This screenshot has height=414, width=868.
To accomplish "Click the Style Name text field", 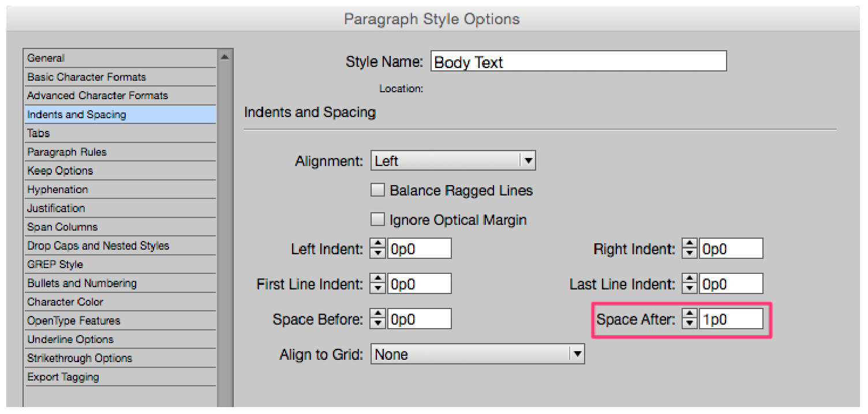I will click(x=578, y=62).
